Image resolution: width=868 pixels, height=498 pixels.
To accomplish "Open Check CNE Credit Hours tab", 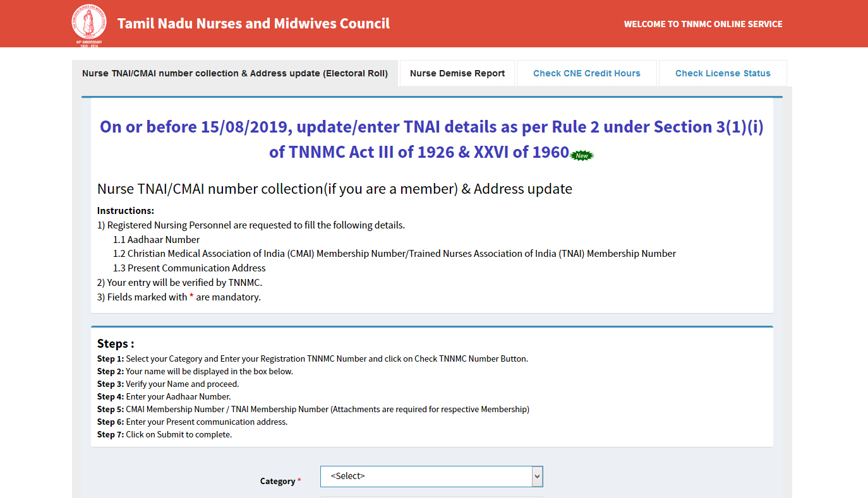I will (586, 73).
